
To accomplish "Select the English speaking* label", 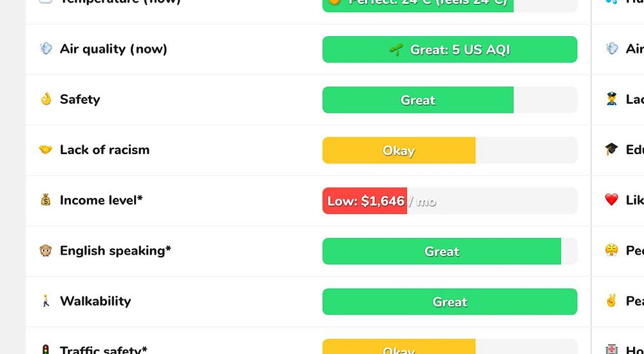I will tap(115, 250).
